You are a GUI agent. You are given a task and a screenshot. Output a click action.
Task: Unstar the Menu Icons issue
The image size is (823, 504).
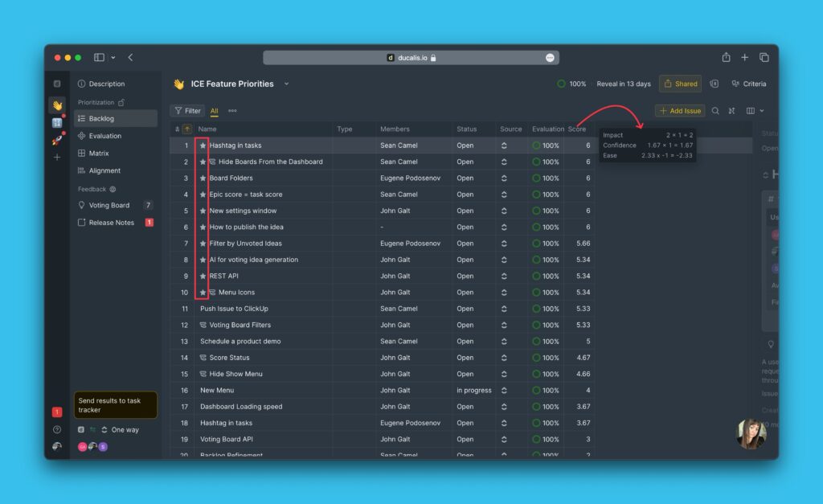coord(202,292)
